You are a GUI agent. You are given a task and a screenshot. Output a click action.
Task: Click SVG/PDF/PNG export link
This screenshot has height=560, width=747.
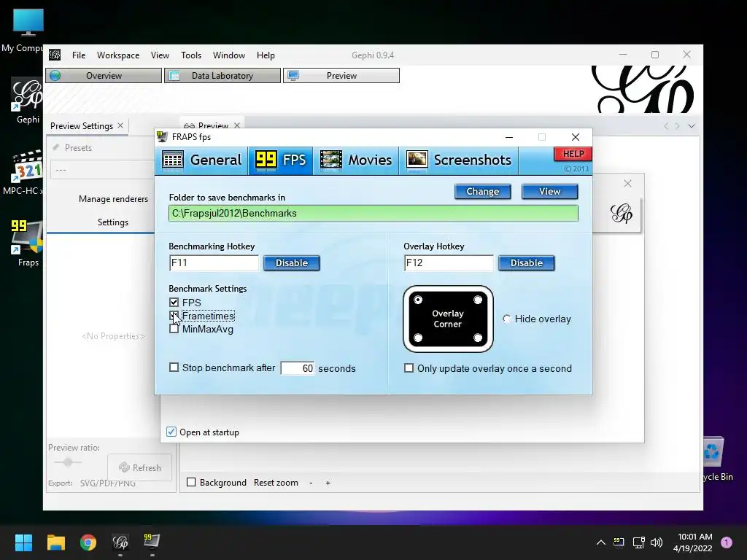[x=108, y=483]
